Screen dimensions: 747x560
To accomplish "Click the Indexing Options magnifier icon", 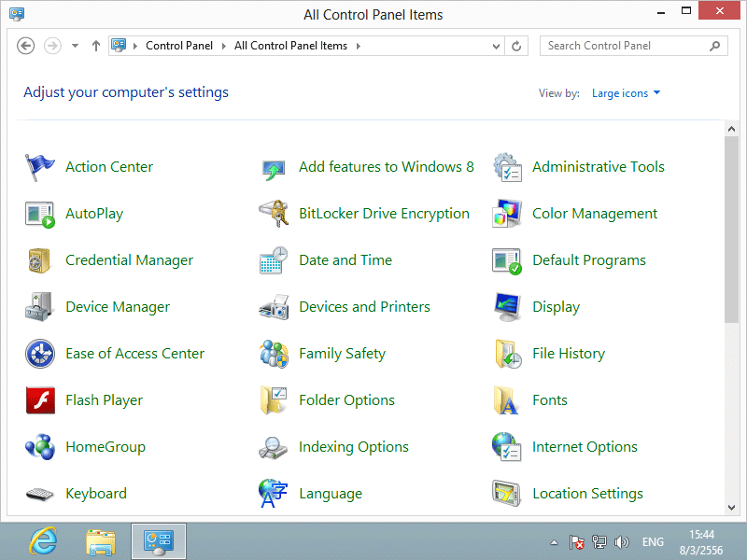I will tap(273, 448).
